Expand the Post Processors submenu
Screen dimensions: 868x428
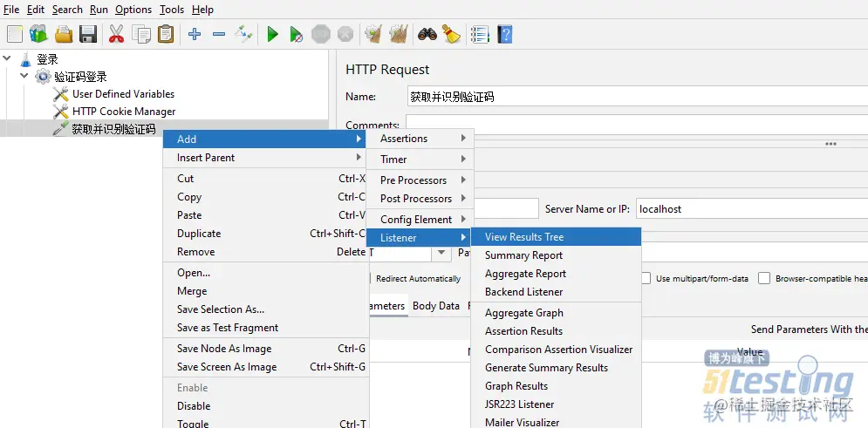tap(420, 199)
